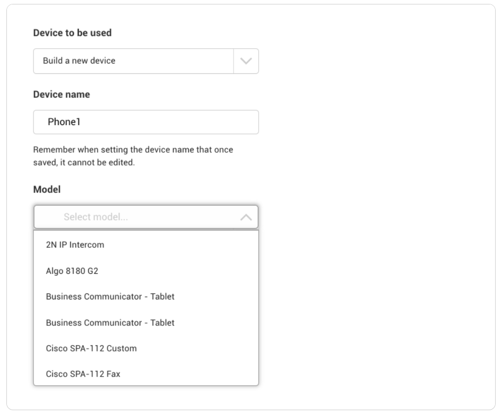504x420 pixels.
Task: Select '2N IP Intercom' from the model list
Action: 146,245
